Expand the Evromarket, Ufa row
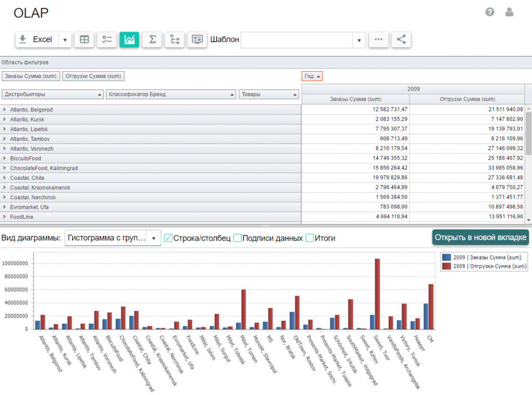This screenshot has width=532, height=395. (x=4, y=207)
